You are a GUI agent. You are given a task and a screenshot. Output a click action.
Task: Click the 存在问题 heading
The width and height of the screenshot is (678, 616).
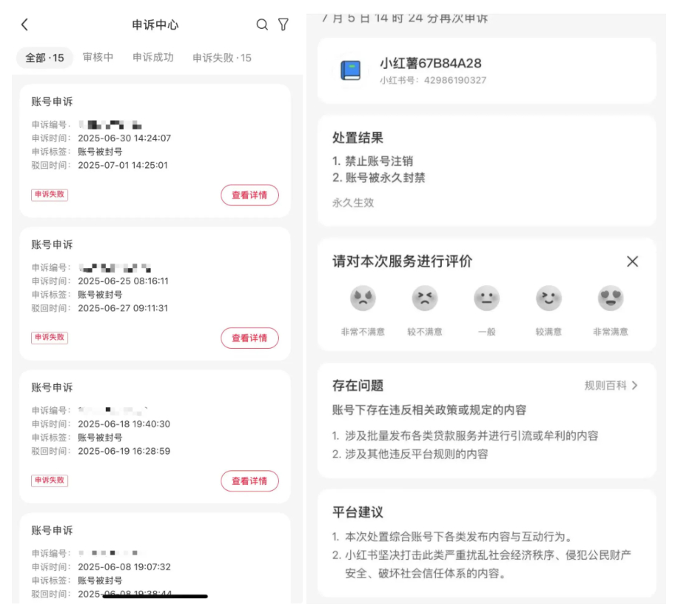coord(358,386)
